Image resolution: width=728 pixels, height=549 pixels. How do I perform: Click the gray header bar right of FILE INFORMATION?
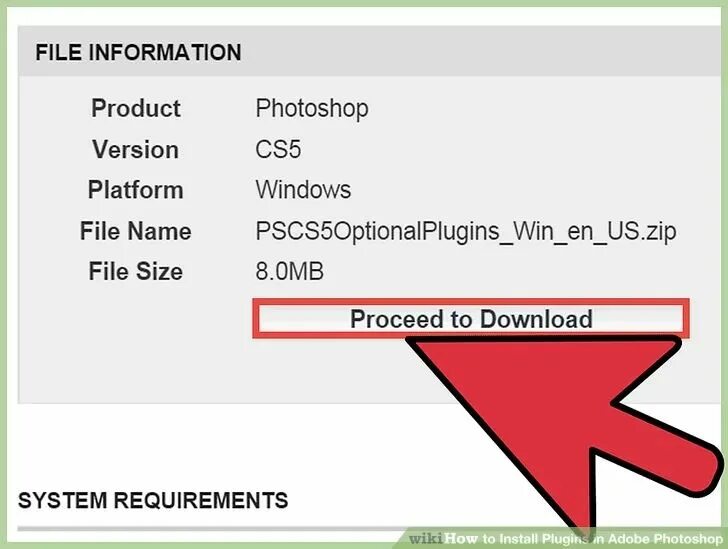[478, 51]
